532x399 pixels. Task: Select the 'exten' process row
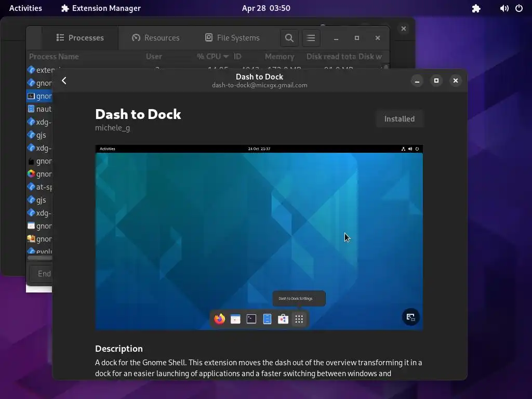click(39, 70)
